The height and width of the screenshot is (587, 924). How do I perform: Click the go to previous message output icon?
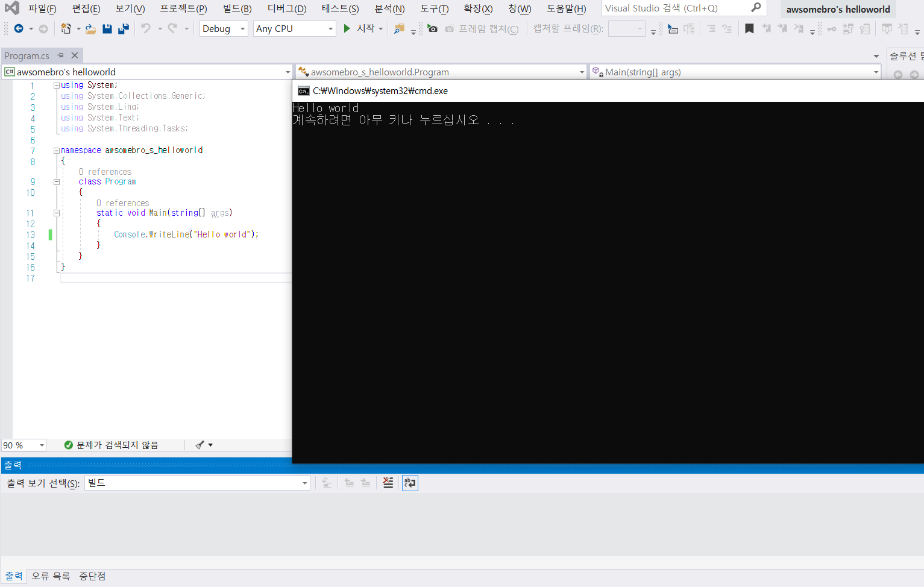(x=349, y=483)
